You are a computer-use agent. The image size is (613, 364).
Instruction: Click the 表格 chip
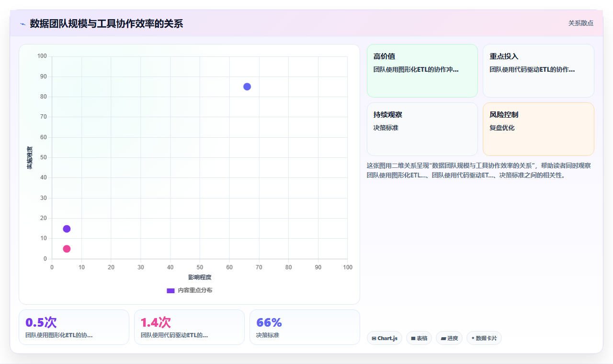pos(419,338)
